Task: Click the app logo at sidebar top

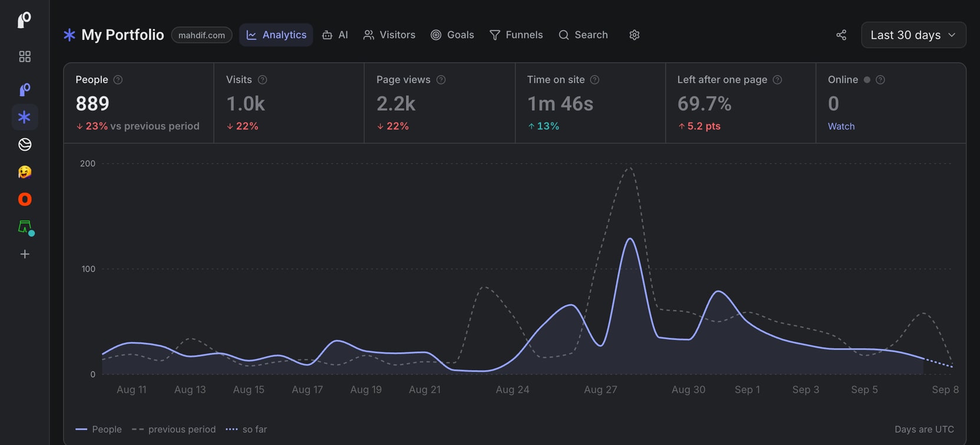Action: 24,20
